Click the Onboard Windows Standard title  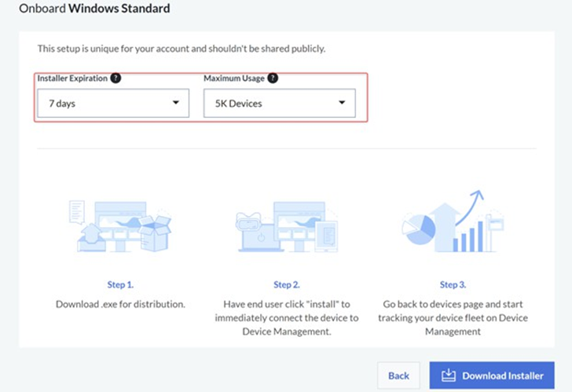pos(94,9)
